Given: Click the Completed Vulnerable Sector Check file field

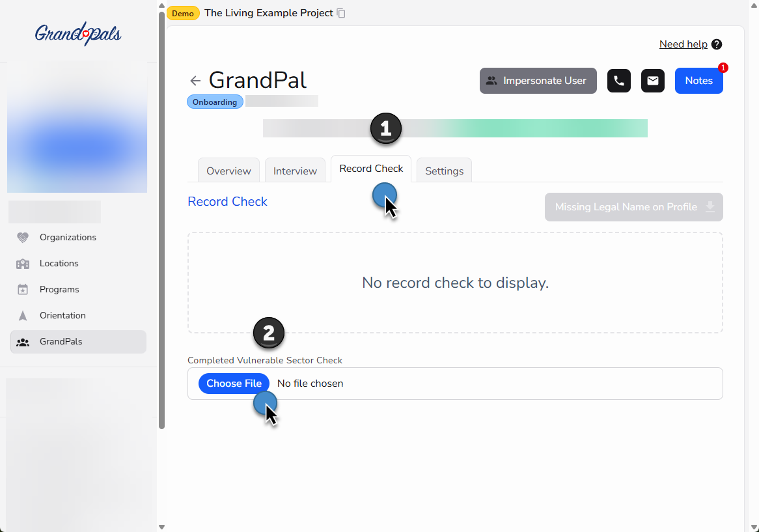Looking at the screenshot, I should pos(455,384).
